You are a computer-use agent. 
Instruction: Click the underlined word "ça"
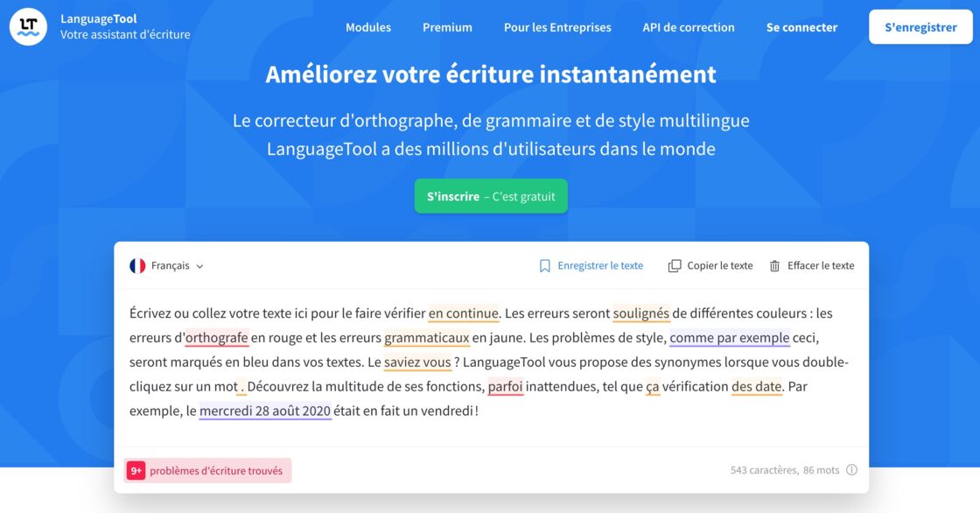click(653, 387)
